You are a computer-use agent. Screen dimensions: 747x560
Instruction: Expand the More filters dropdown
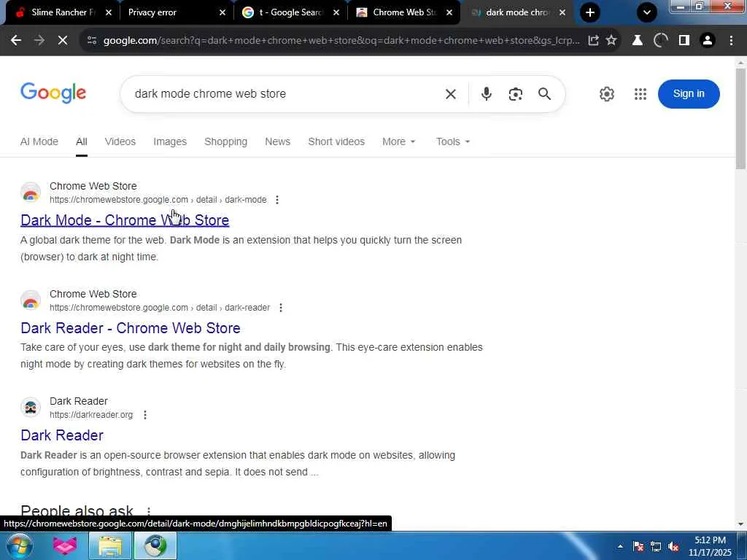pos(399,142)
